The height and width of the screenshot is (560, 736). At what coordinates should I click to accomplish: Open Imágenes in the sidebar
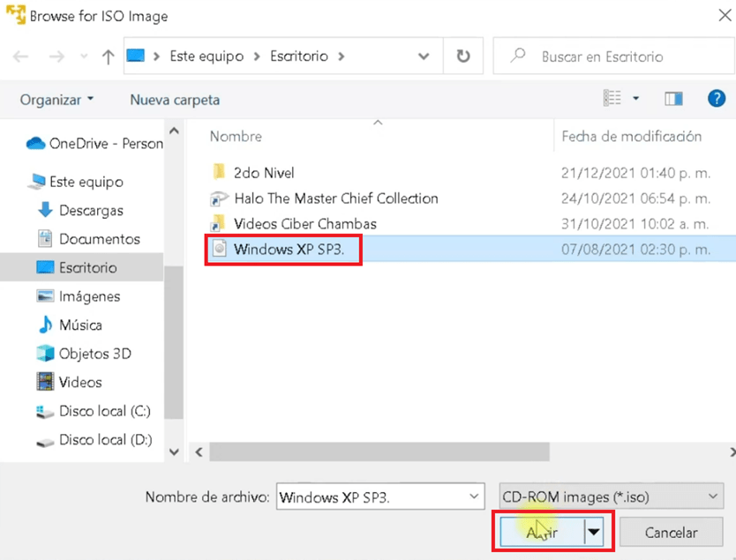[79, 296]
